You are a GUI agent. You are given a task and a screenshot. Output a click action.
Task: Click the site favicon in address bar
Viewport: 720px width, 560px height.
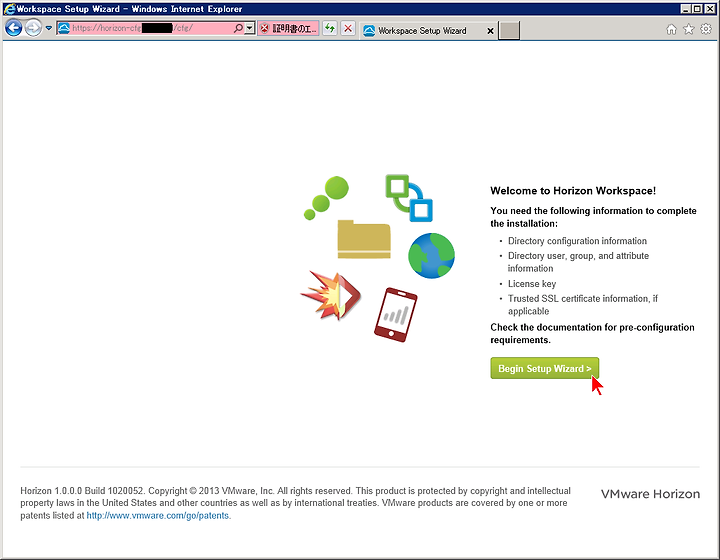tap(64, 28)
